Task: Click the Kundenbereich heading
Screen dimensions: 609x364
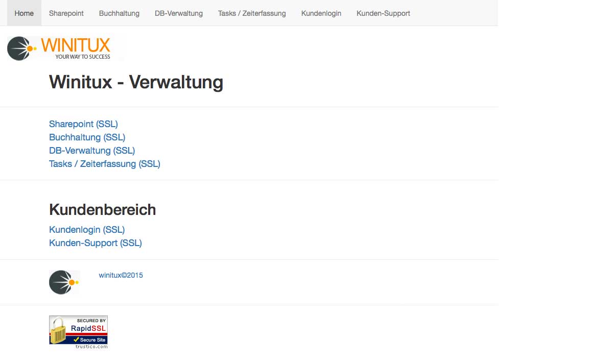Action: click(103, 209)
